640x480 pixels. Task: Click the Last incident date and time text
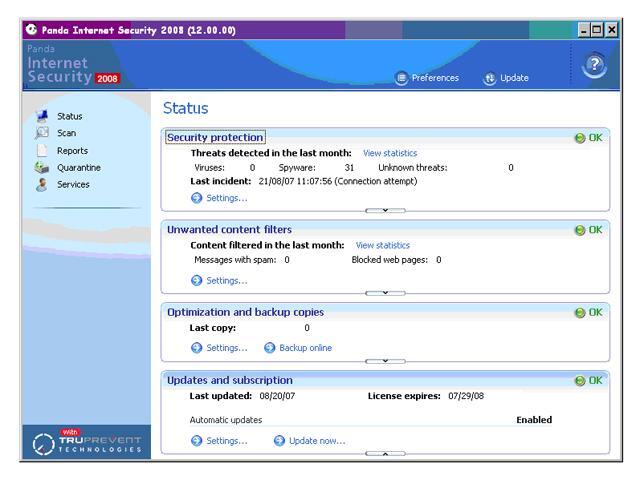pos(338,181)
